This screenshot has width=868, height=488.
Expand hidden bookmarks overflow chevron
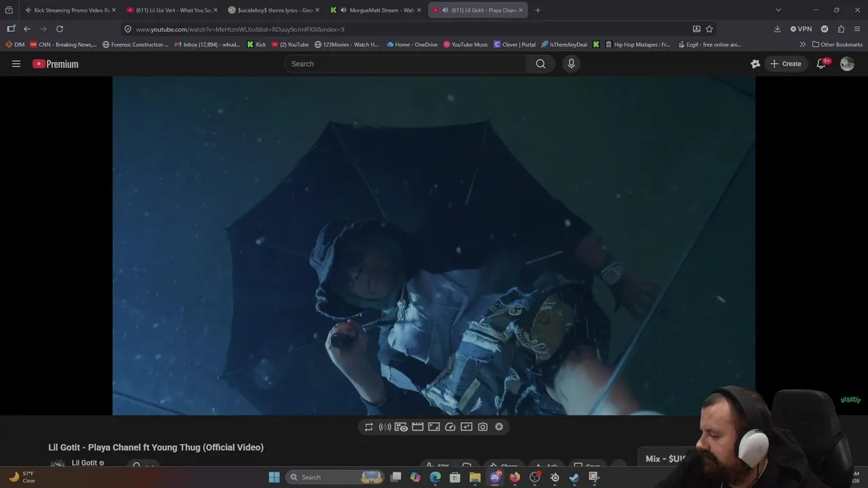(x=803, y=45)
